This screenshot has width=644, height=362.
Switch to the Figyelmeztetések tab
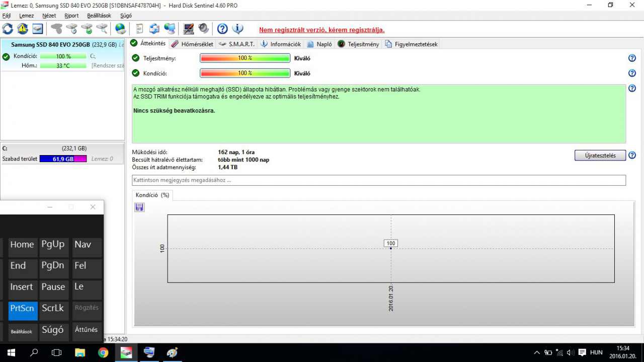click(x=412, y=44)
